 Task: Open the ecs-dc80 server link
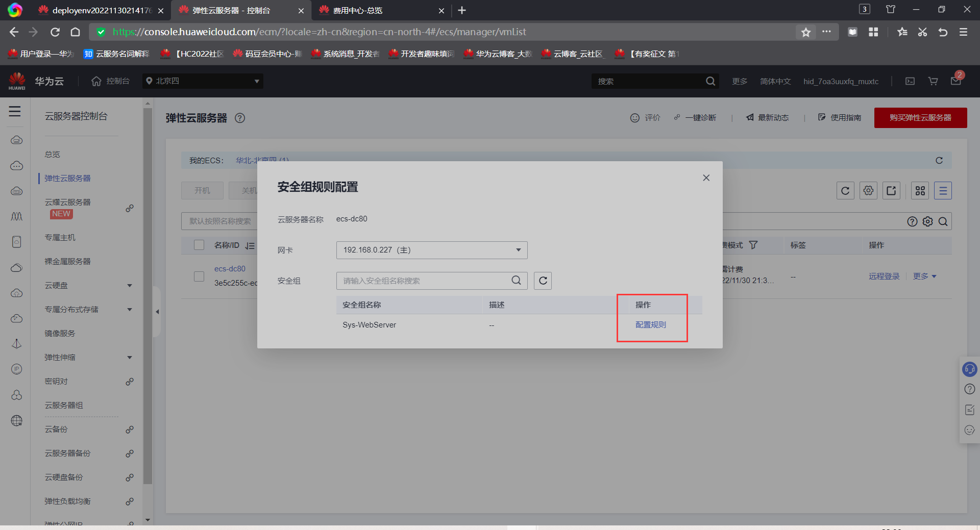pos(230,269)
